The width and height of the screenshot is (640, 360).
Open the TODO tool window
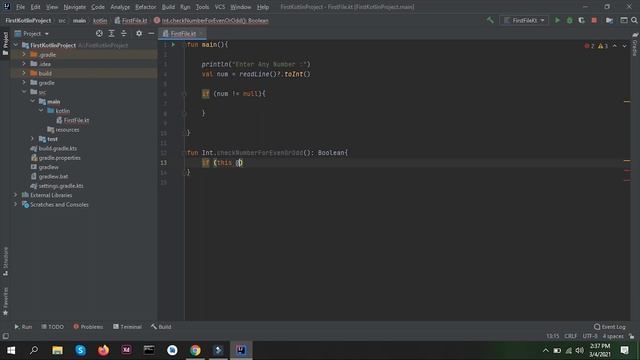[x=52, y=327]
